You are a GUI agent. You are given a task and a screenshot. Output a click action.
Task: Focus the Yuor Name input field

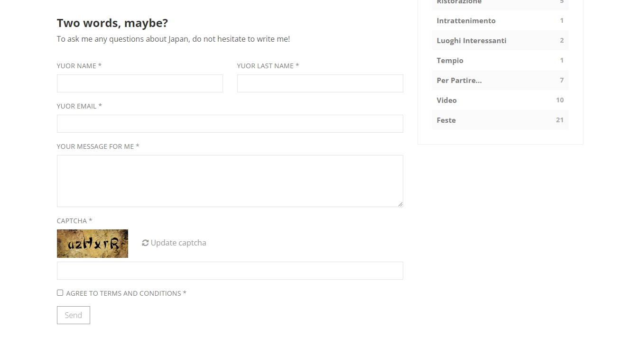(x=140, y=83)
